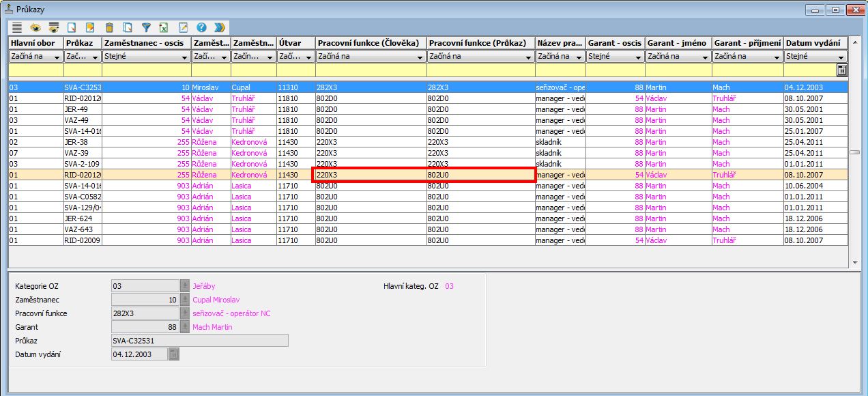The height and width of the screenshot is (396, 868).
Task: Open the funnel filter tool
Action: click(x=146, y=27)
